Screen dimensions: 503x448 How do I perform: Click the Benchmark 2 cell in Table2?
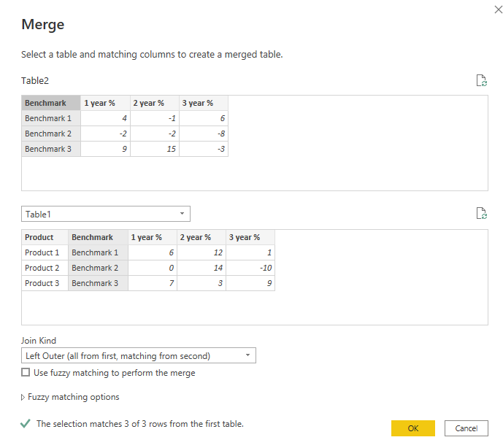click(51, 134)
